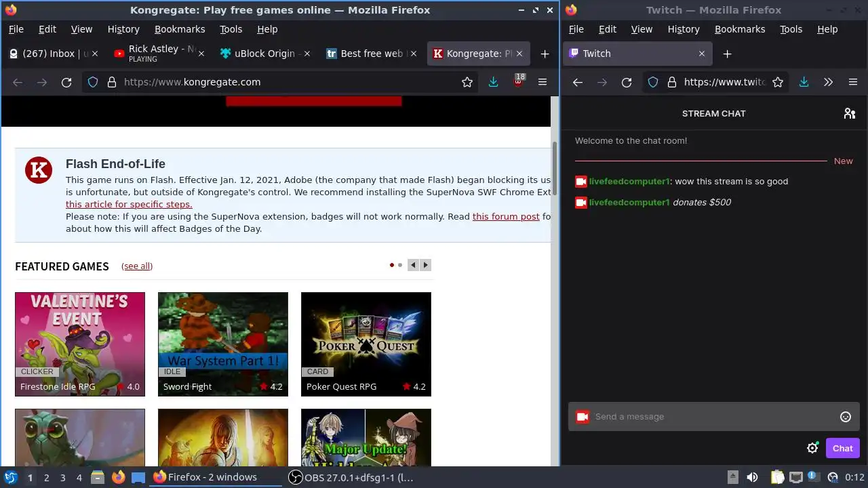Click the Twitch tracking protection shield
The width and height of the screenshot is (868, 488).
(x=652, y=82)
